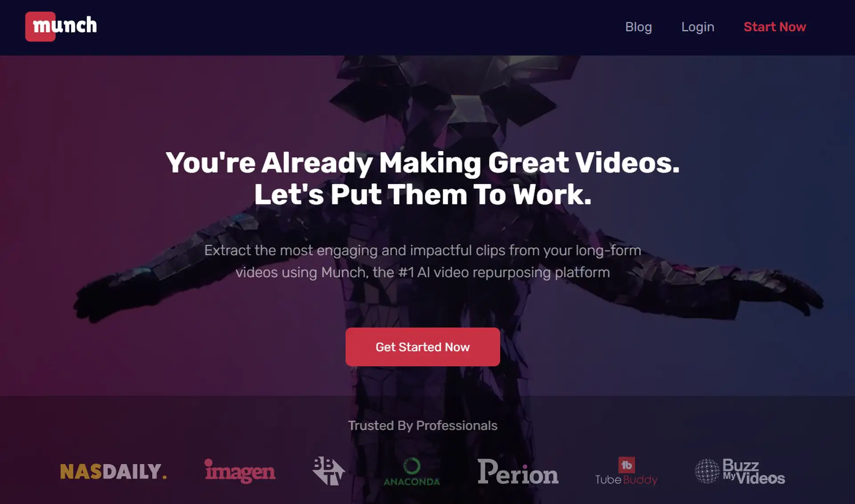Expand the navigation menu options
Image resolution: width=855 pixels, height=504 pixels.
pos(639,26)
